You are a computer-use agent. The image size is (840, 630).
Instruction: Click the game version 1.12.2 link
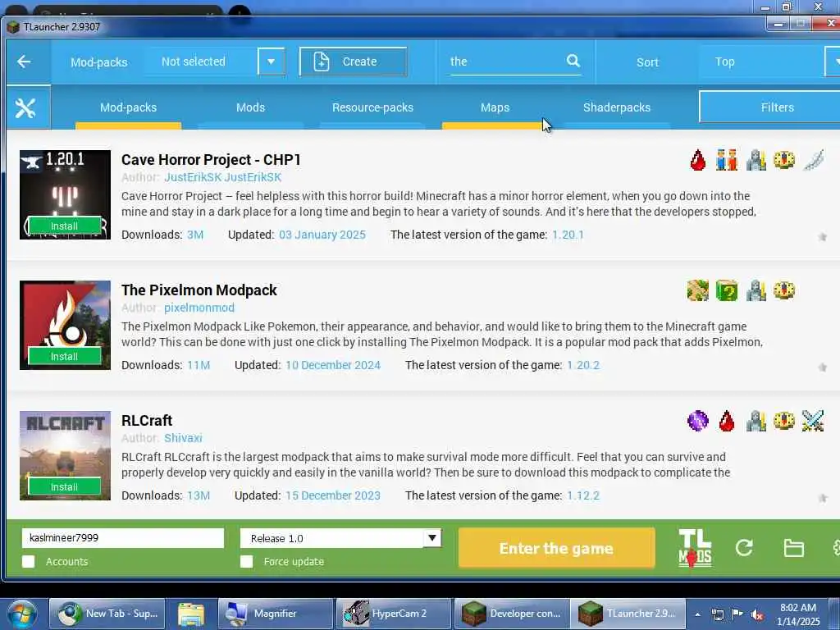click(x=583, y=495)
